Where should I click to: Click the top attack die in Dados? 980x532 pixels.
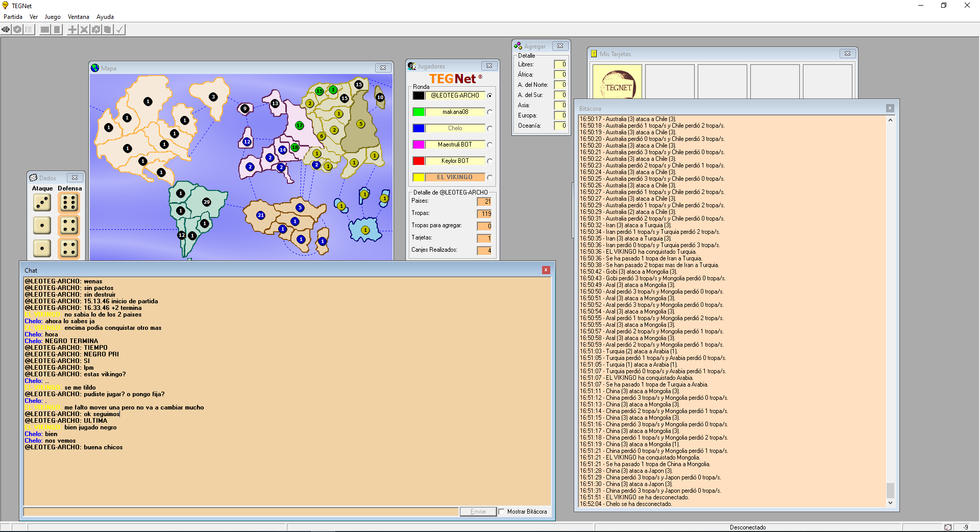click(x=42, y=203)
